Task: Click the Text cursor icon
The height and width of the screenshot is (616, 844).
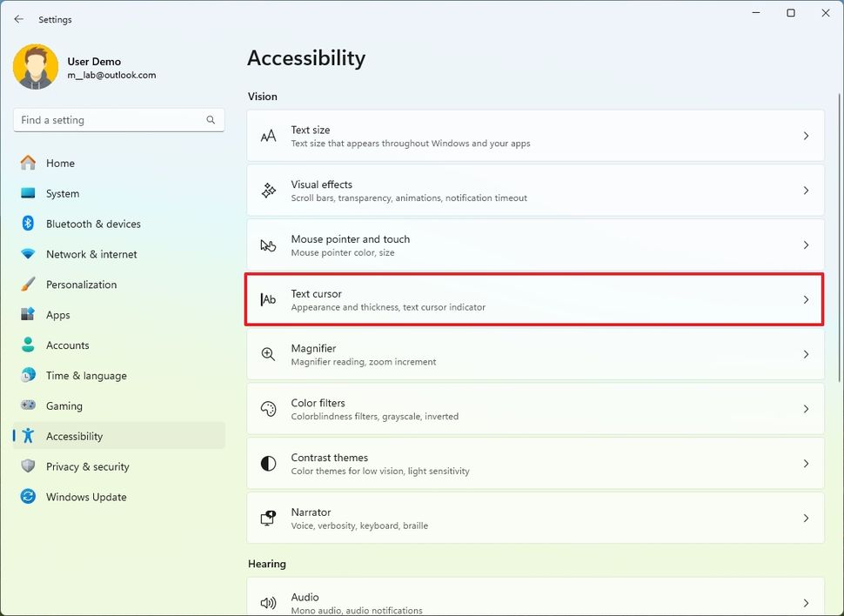Action: coord(268,299)
